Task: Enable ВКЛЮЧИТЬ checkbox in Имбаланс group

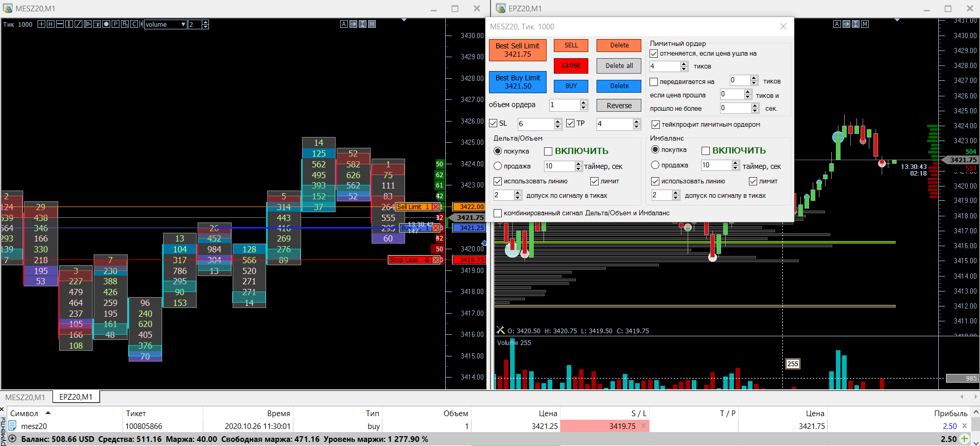Action: point(706,151)
